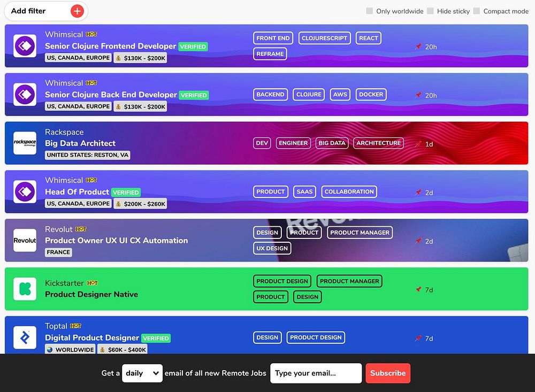Click the pin icon on the Frontend Developer row
This screenshot has width=535, height=392.
tap(418, 47)
